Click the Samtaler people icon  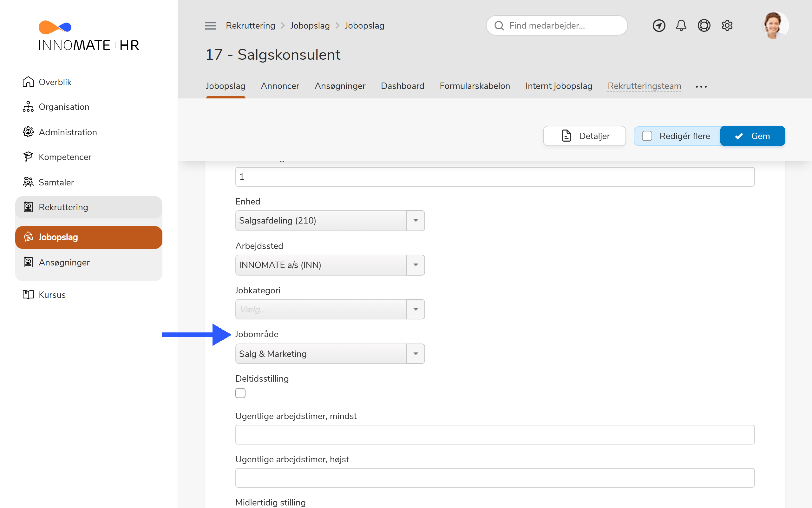[28, 182]
